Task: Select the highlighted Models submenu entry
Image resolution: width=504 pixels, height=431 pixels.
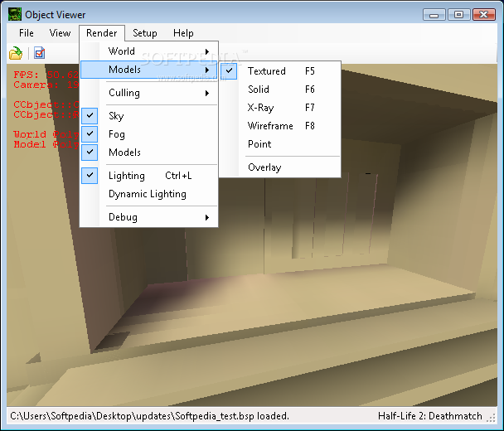Action: [149, 70]
